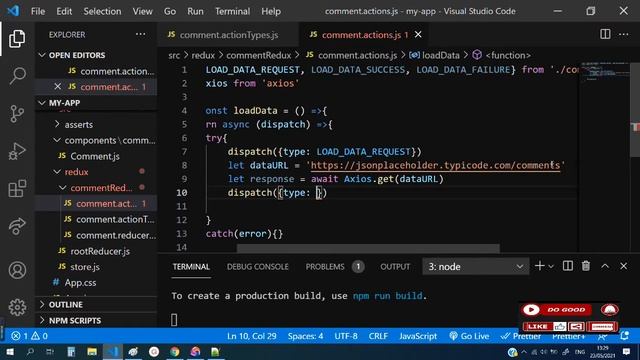Open comment.reducer file in tree
The height and width of the screenshot is (360, 640).
coord(116,235)
